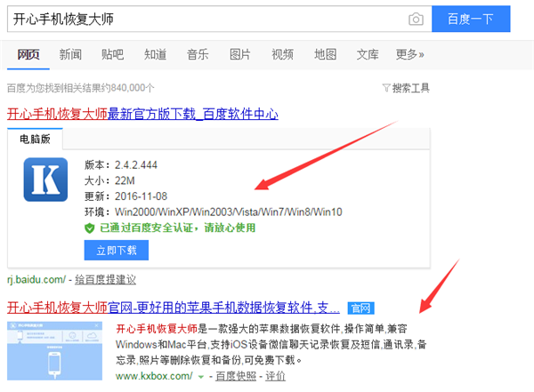Click the search tools filter icon

[385, 88]
